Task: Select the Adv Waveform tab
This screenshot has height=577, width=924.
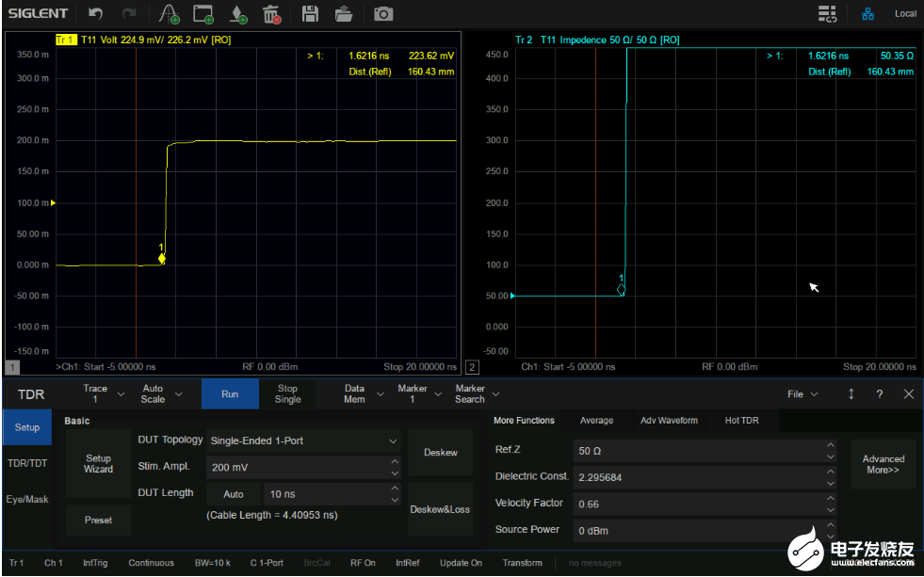Action: (x=669, y=421)
